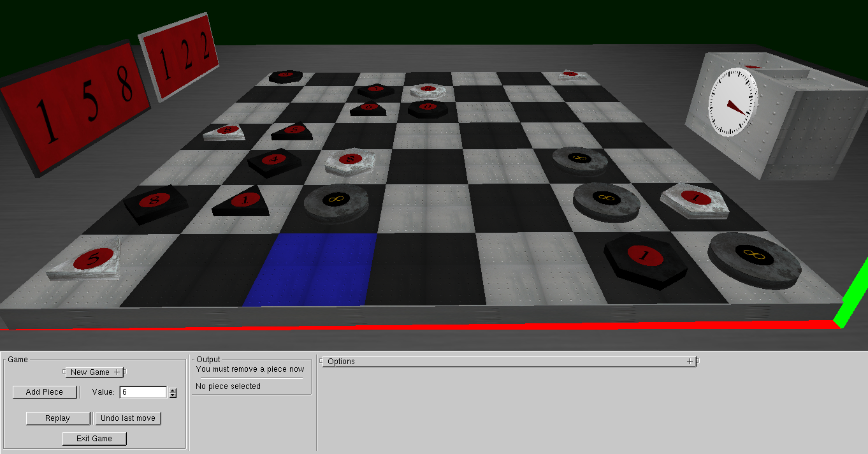Click the largest gray infinity disc in the corner
Viewport: 868px width, 454px height.
point(754,259)
